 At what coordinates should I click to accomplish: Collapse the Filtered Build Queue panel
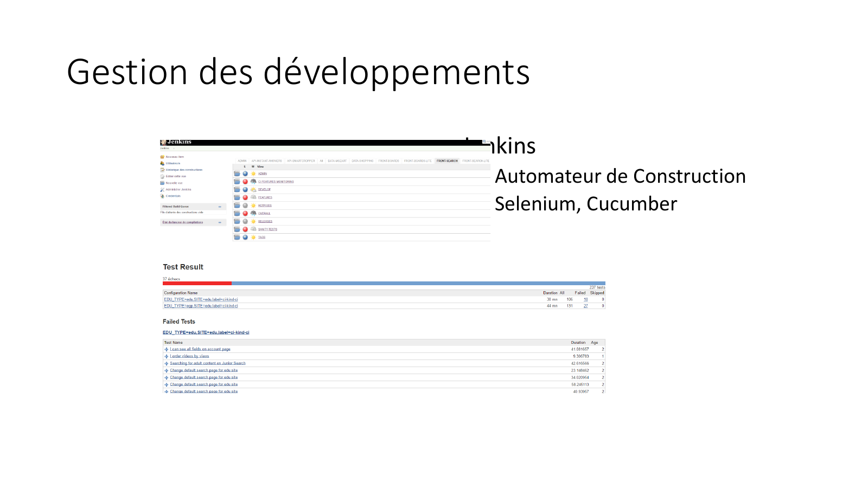pyautogui.click(x=220, y=207)
